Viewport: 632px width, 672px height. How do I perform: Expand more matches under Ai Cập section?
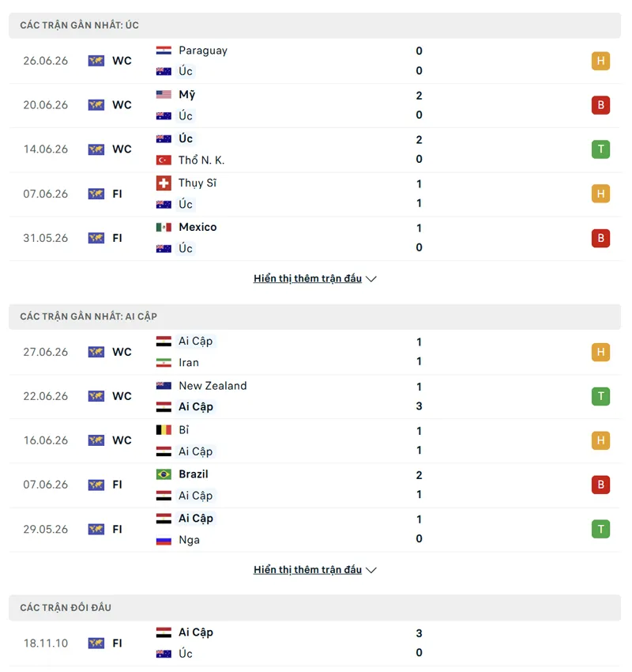pyautogui.click(x=314, y=569)
